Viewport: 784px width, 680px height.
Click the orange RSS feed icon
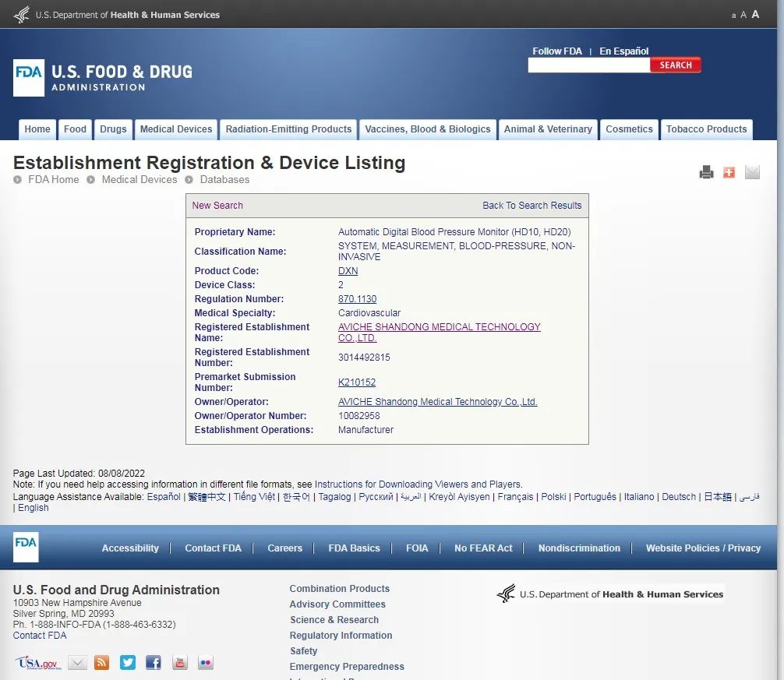[101, 662]
